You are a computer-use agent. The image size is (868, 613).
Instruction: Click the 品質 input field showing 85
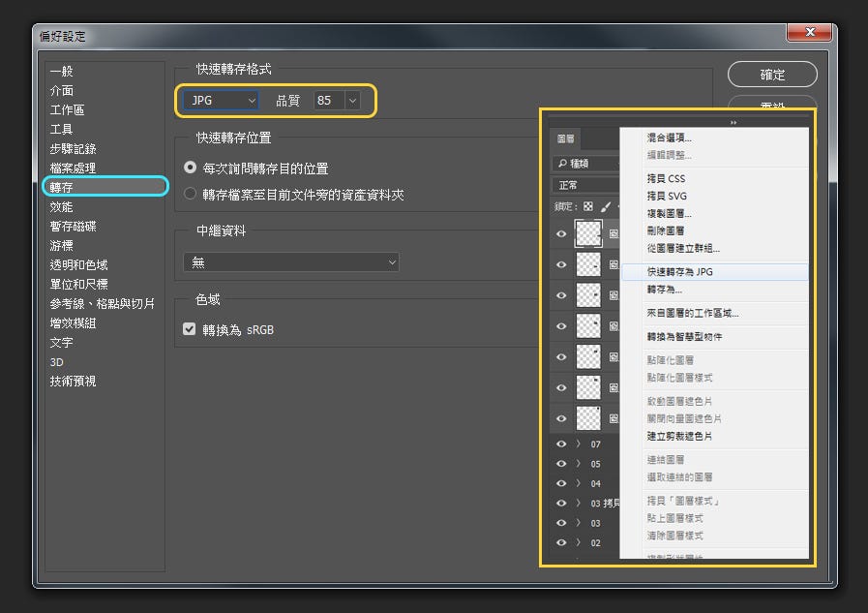click(329, 100)
